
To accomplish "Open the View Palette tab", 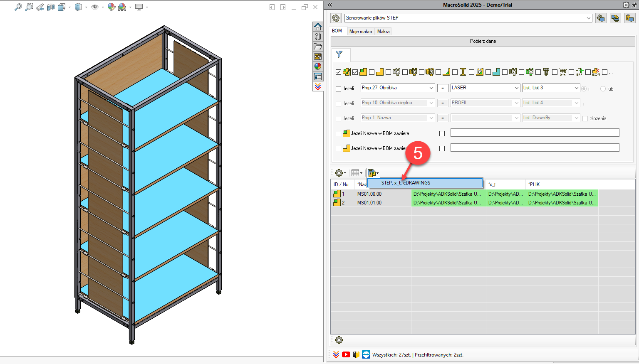I will 318,57.
